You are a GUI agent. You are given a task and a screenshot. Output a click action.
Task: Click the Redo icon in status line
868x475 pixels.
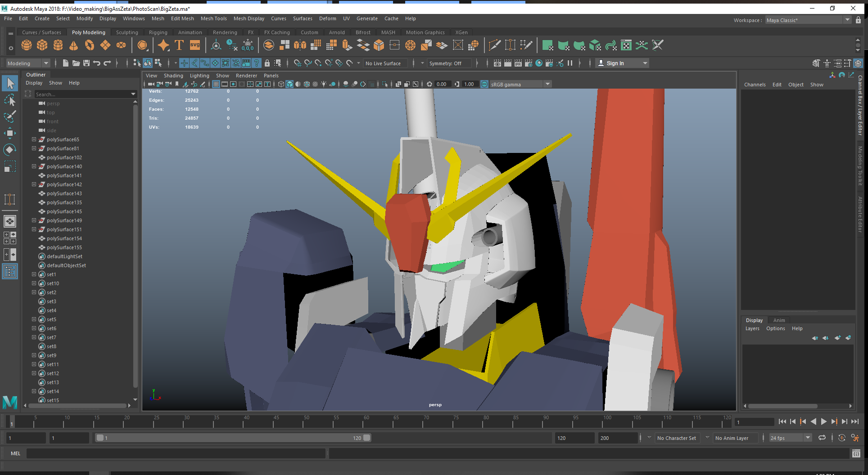(x=107, y=63)
